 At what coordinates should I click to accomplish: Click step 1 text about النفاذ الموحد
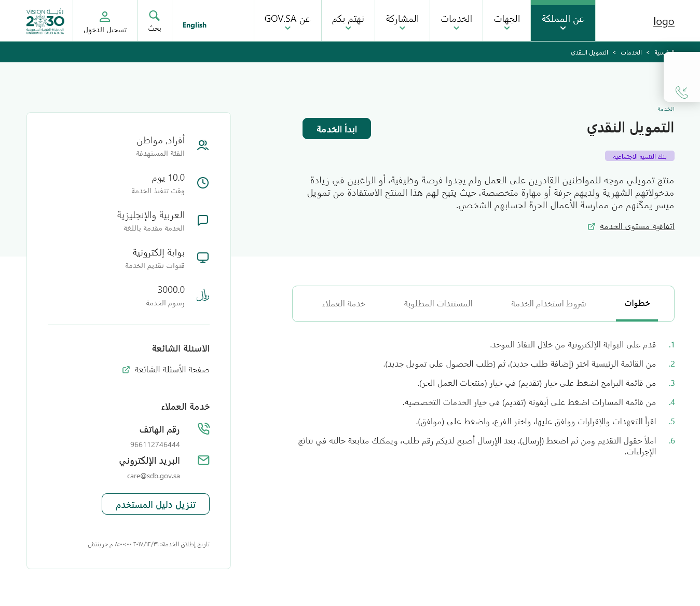(573, 345)
